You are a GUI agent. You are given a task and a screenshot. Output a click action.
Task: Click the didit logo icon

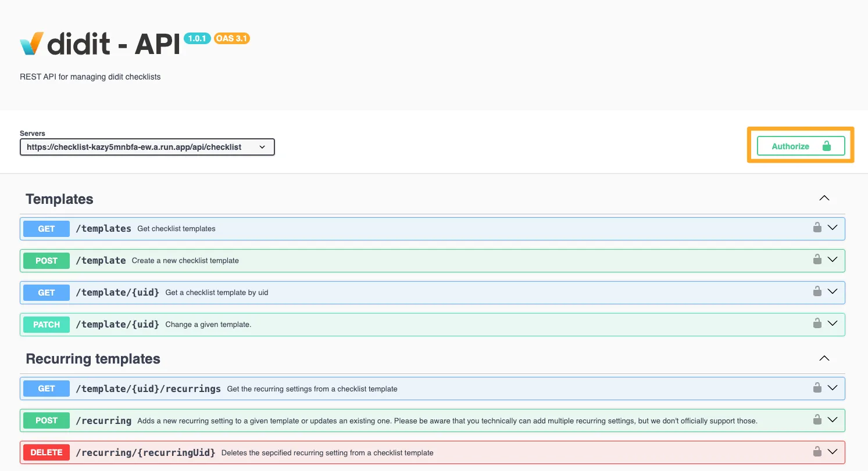tap(31, 44)
